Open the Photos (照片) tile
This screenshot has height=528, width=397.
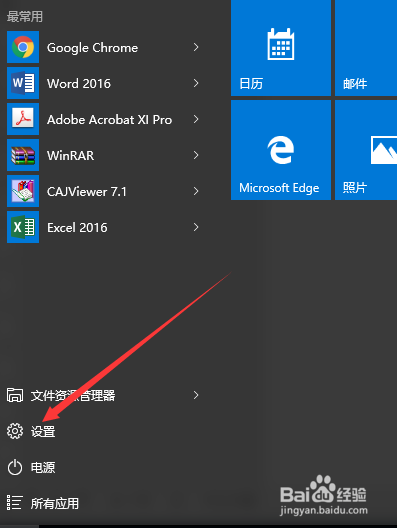point(366,150)
